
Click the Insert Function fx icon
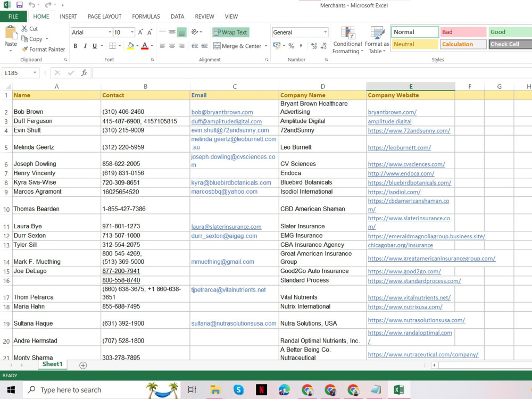point(84,72)
